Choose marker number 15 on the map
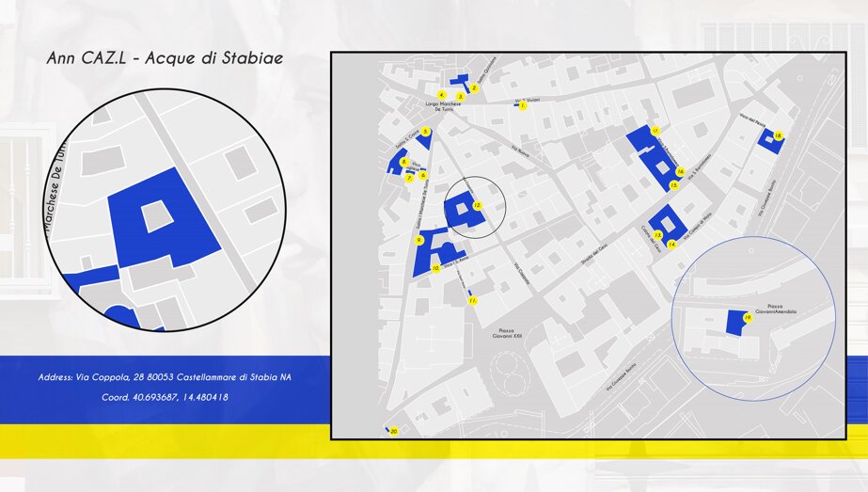Screen dimensions: 868x492 point(673,185)
